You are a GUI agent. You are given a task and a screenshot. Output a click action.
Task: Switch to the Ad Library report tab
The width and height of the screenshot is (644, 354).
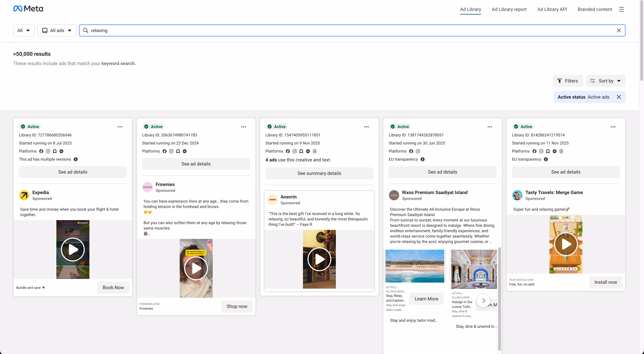(x=509, y=9)
